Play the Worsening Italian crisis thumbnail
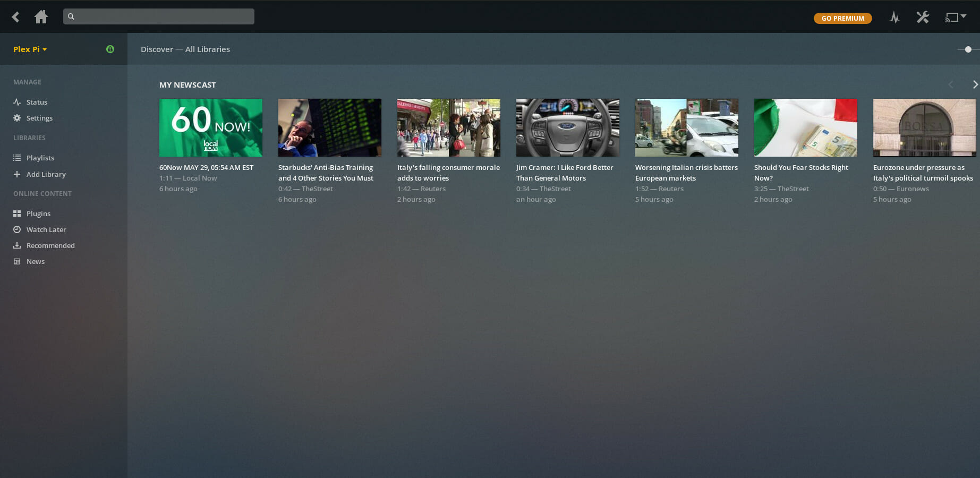 [687, 127]
